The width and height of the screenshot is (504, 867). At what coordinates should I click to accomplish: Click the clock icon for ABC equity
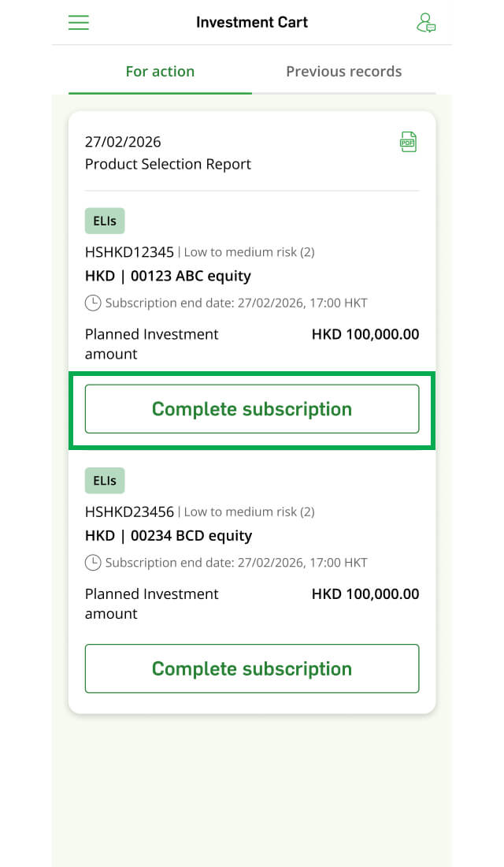[x=93, y=303]
